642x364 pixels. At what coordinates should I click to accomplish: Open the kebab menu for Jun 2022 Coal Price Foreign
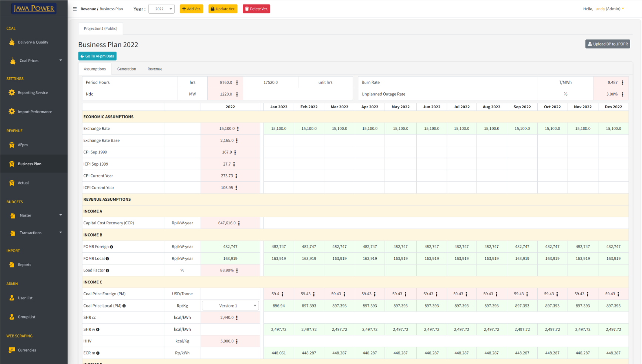click(437, 294)
